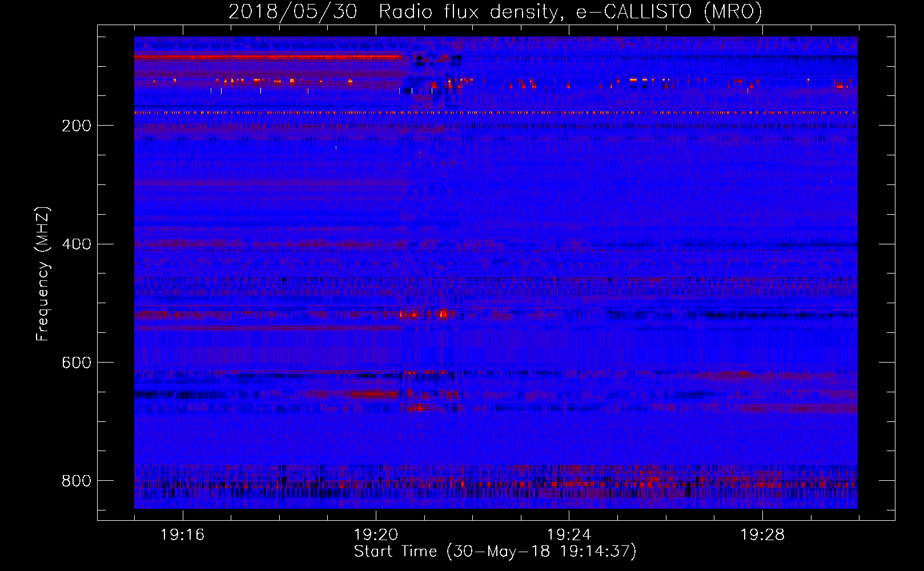
Task: Click the '400' frequency tick label
Action: point(77,244)
